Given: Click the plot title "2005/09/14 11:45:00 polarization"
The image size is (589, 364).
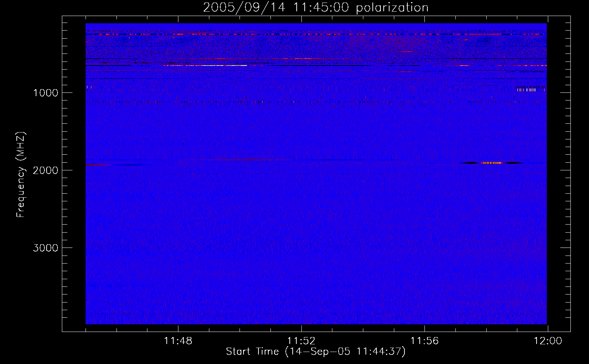Looking at the screenshot, I should pos(316,7).
